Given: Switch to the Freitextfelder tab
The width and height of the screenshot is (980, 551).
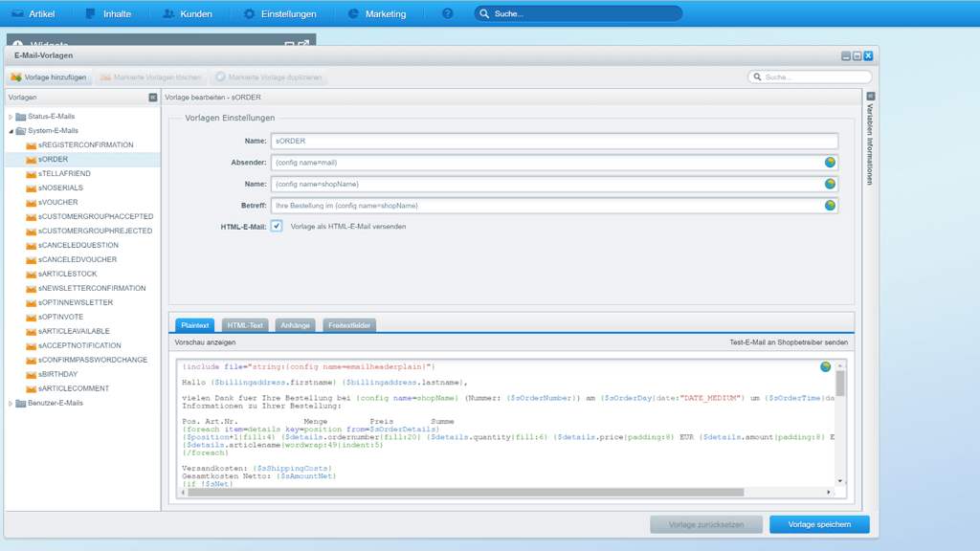Looking at the screenshot, I should [349, 325].
